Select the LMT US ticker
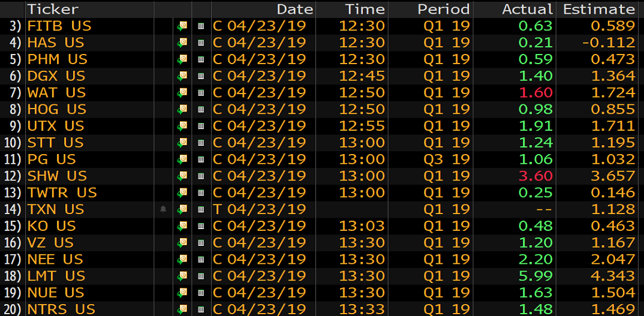Image resolution: width=644 pixels, height=316 pixels. tap(56, 276)
